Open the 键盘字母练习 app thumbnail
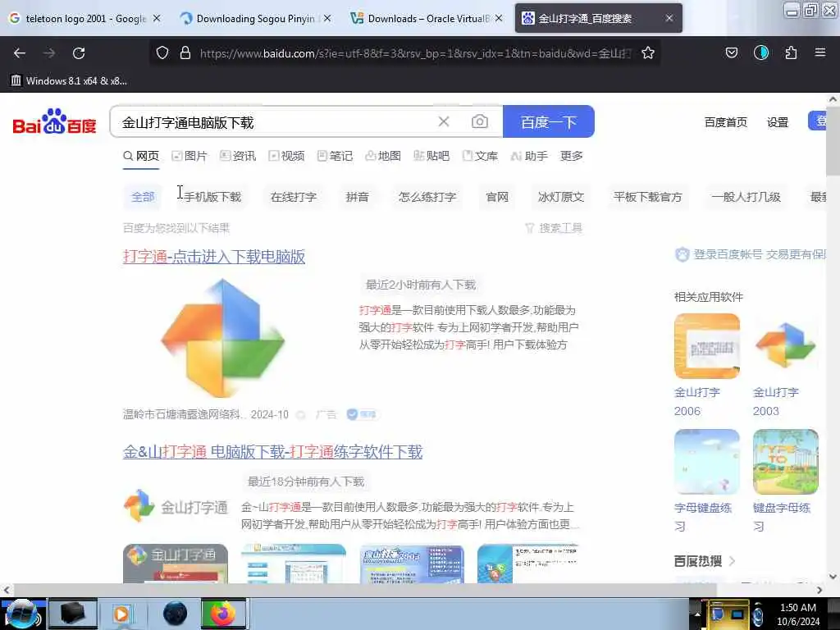 pyautogui.click(x=785, y=462)
